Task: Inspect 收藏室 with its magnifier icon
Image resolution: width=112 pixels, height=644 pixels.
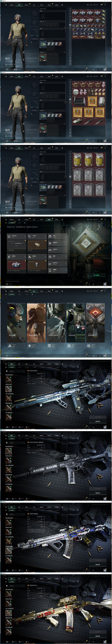Action: (x=66, y=270)
